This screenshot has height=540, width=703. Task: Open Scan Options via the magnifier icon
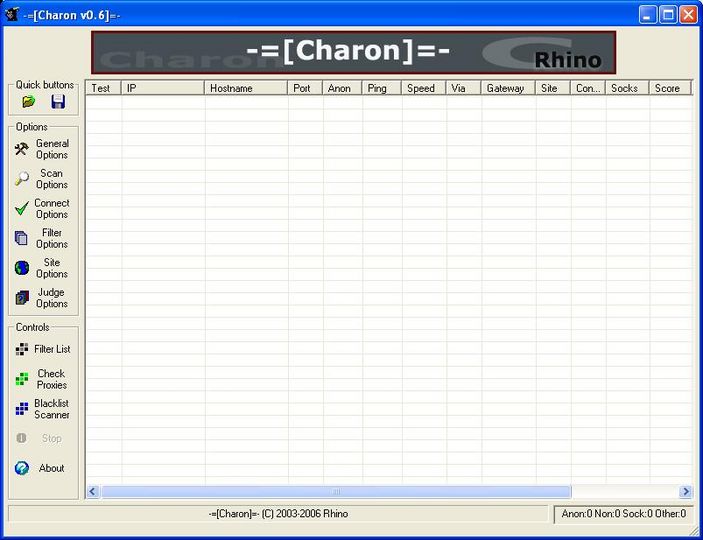point(22,179)
